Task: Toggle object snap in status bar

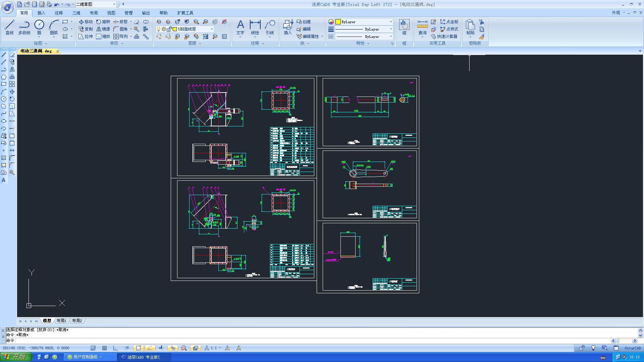Action: 138,348
